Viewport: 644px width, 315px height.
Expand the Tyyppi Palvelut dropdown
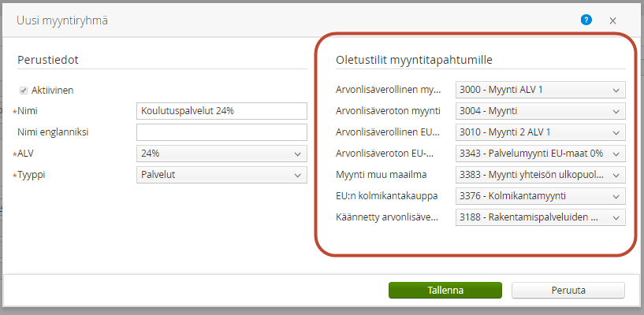click(x=221, y=175)
